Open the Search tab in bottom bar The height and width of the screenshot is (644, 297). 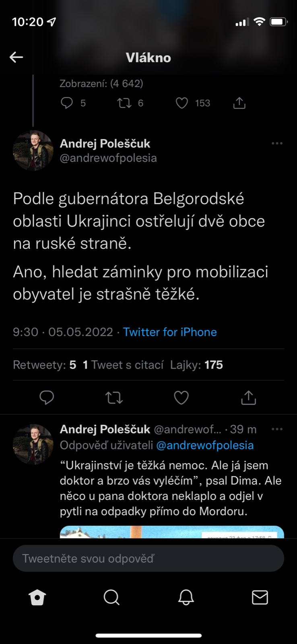point(111,597)
